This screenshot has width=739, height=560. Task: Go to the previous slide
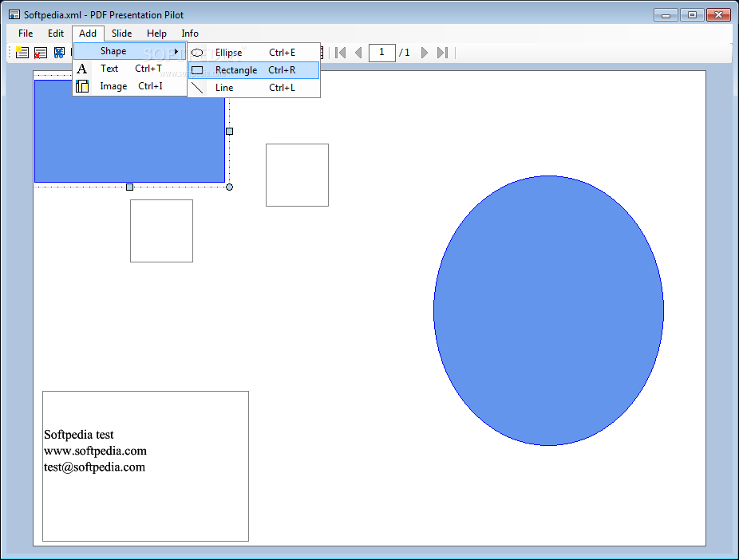point(358,53)
